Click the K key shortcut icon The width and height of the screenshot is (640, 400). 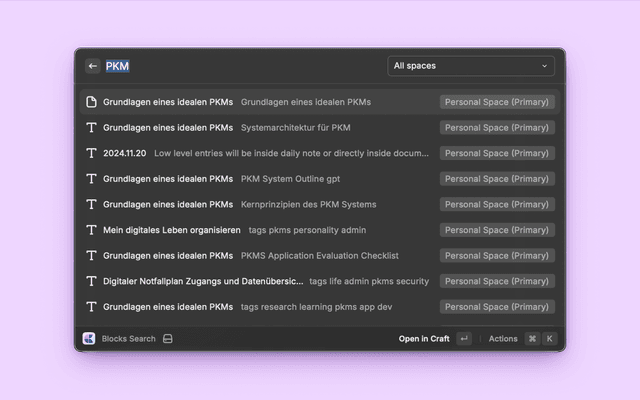548,339
